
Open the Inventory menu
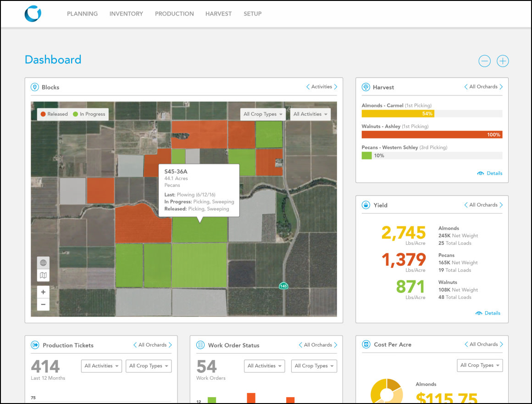(126, 14)
